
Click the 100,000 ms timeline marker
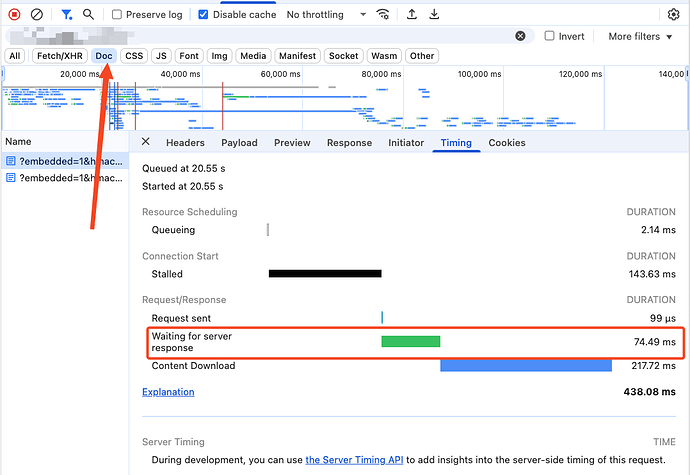point(479,74)
